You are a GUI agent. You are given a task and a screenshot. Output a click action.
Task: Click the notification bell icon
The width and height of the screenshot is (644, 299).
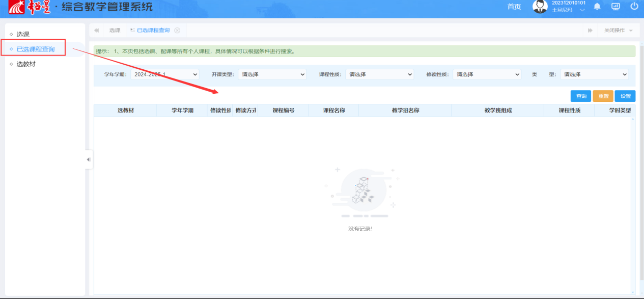[x=597, y=7]
